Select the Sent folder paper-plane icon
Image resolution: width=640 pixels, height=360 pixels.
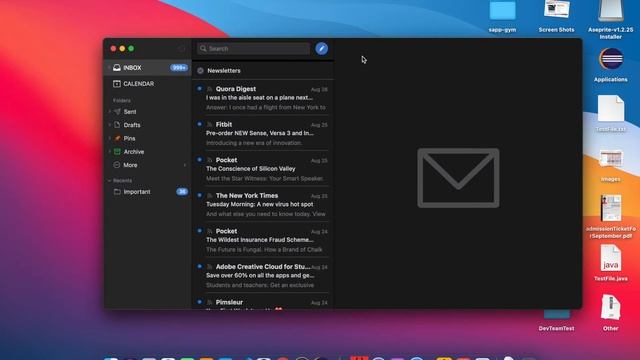117,111
